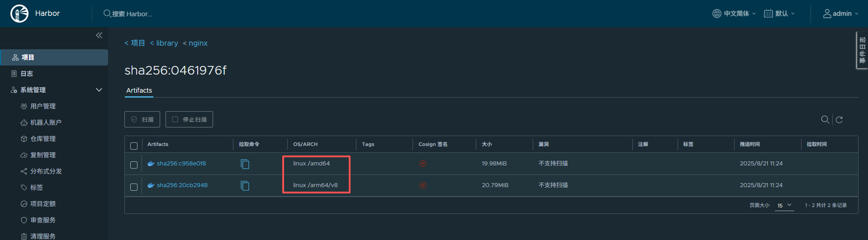Open 清理服务 in sidebar
The height and width of the screenshot is (240, 868).
pos(43,236)
